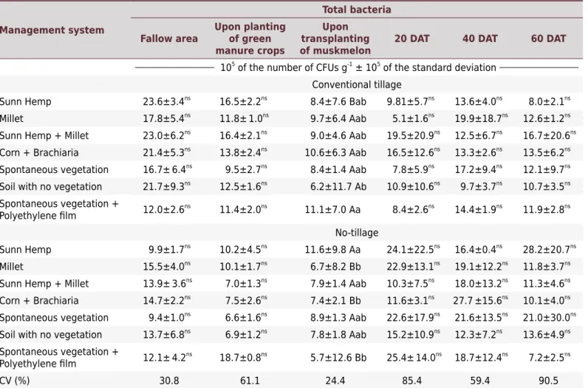
Task: Click the value "6.7±8.2 Bb"
Action: (x=335, y=267)
